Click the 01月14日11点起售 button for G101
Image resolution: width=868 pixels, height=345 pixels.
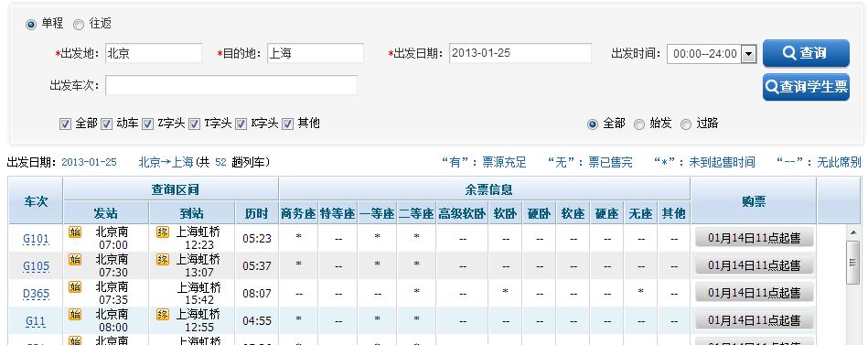[754, 238]
